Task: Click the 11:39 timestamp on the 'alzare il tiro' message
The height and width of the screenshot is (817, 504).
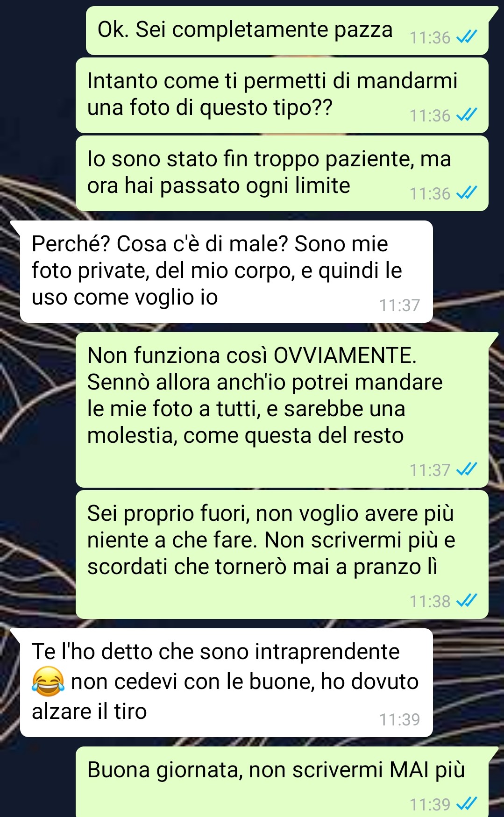Action: [399, 719]
